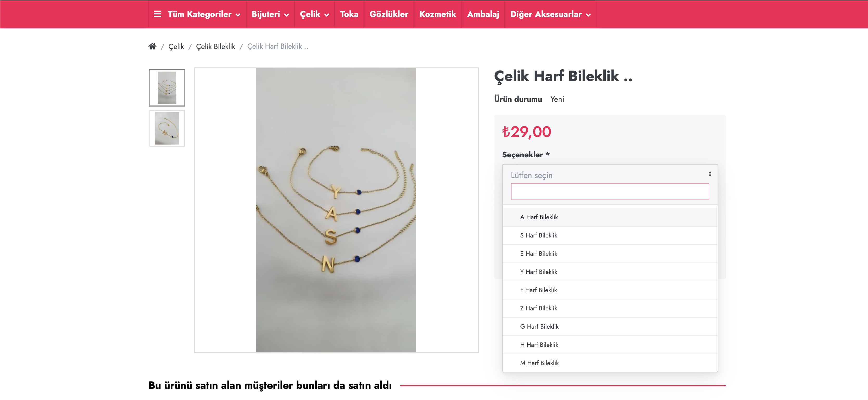868x400 pixels.
Task: Open the Kozmetik category
Action: click(x=437, y=14)
